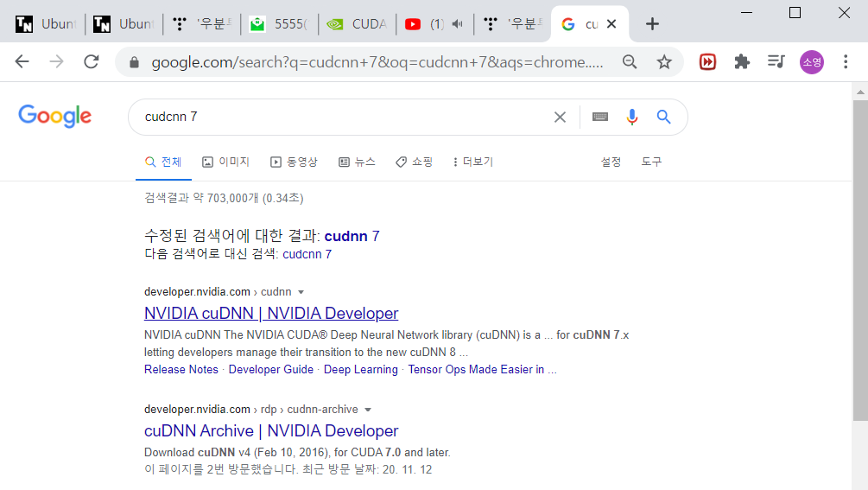This screenshot has width=868, height=490.
Task: Open the purple profile avatar
Action: [812, 62]
